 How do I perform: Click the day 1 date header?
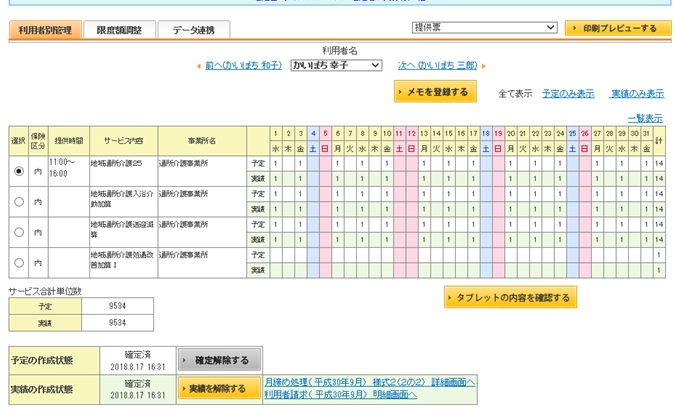coord(276,133)
